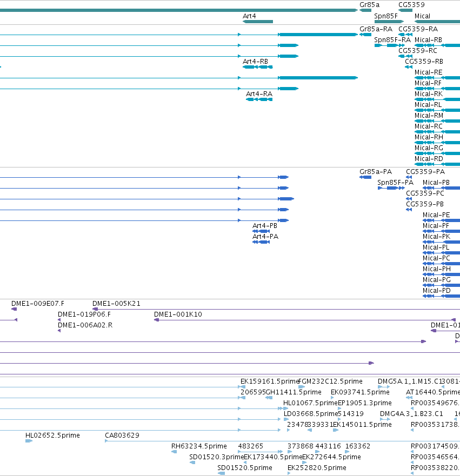Open the Art4-RB transcript
Screen dimensions: 460x476
click(x=257, y=67)
